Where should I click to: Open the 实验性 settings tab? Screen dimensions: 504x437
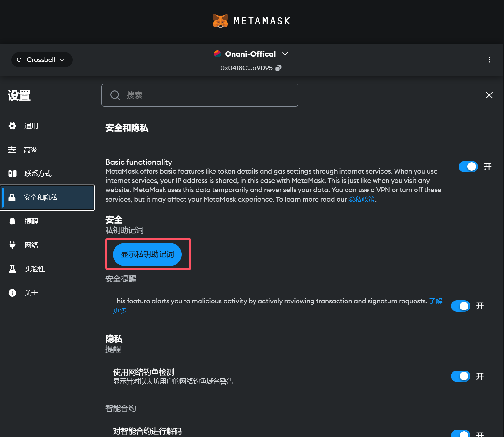click(48, 269)
